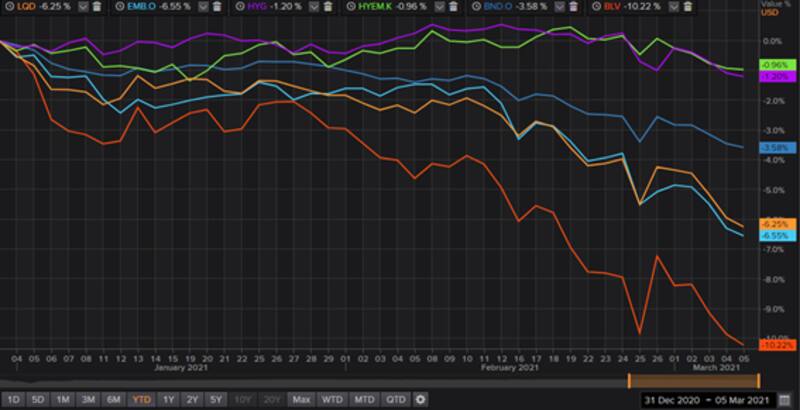
Task: Click the 5Y range button
Action: (x=215, y=400)
